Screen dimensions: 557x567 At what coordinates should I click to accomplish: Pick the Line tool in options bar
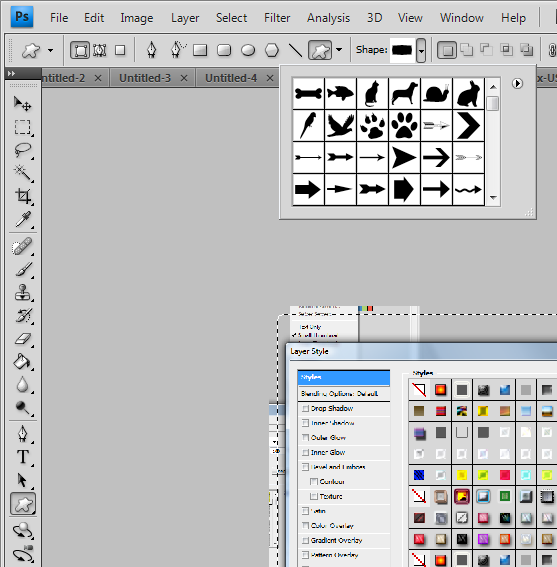[x=295, y=50]
